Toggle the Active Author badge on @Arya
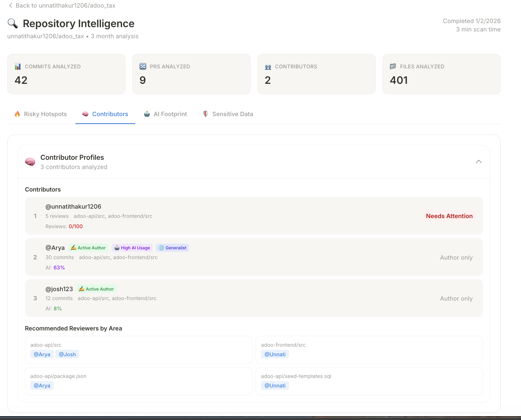 coord(88,248)
